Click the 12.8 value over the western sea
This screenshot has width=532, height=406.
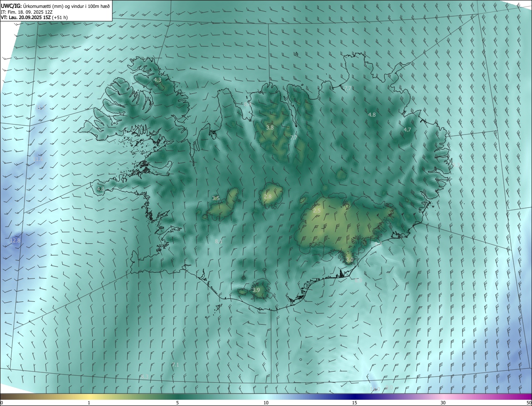15,240
